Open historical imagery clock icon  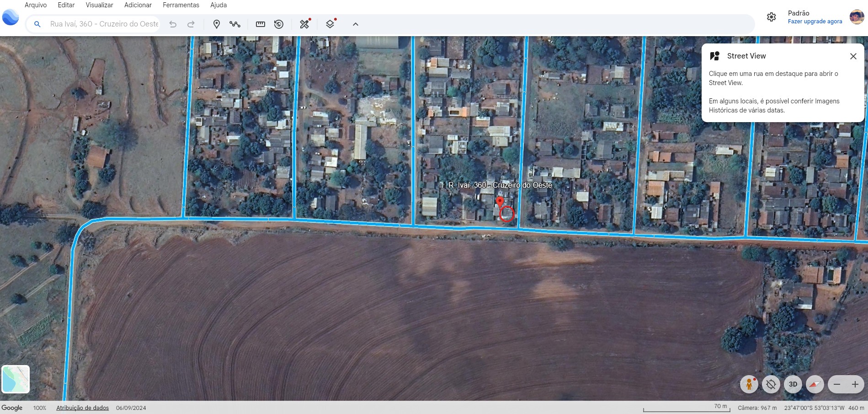(x=279, y=24)
